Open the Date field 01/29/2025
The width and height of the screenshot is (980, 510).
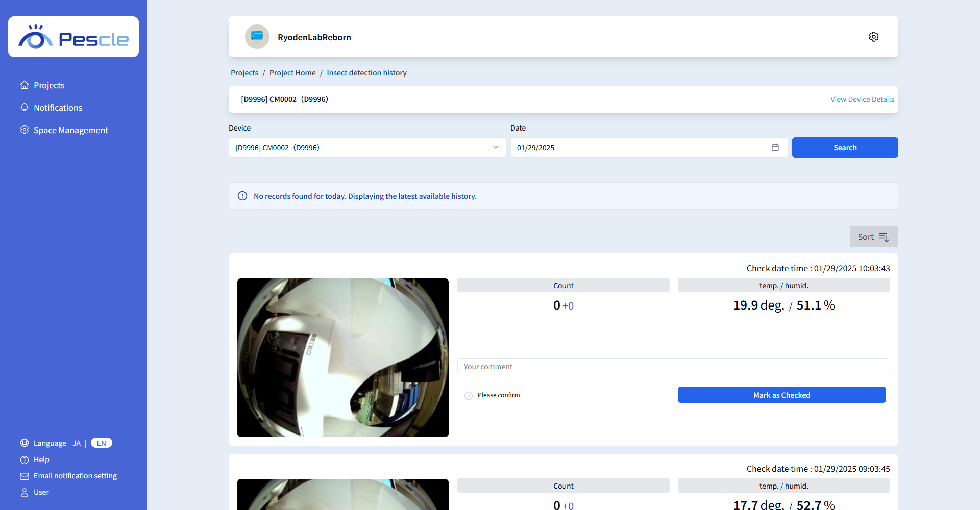(641, 148)
